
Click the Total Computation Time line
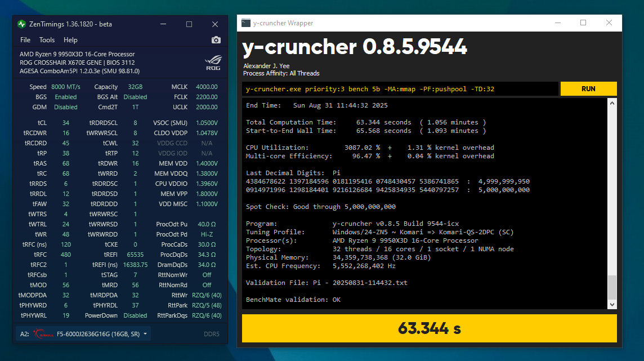[x=366, y=122]
